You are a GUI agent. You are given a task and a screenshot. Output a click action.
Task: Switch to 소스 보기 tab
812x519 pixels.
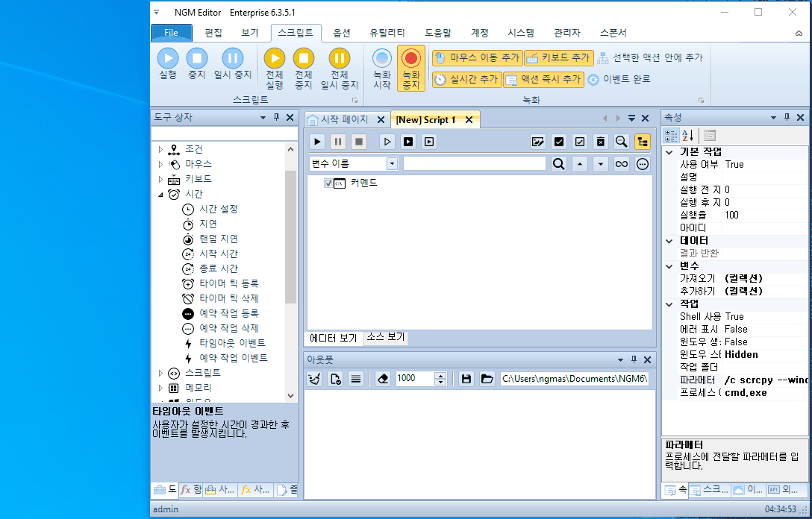tap(385, 337)
